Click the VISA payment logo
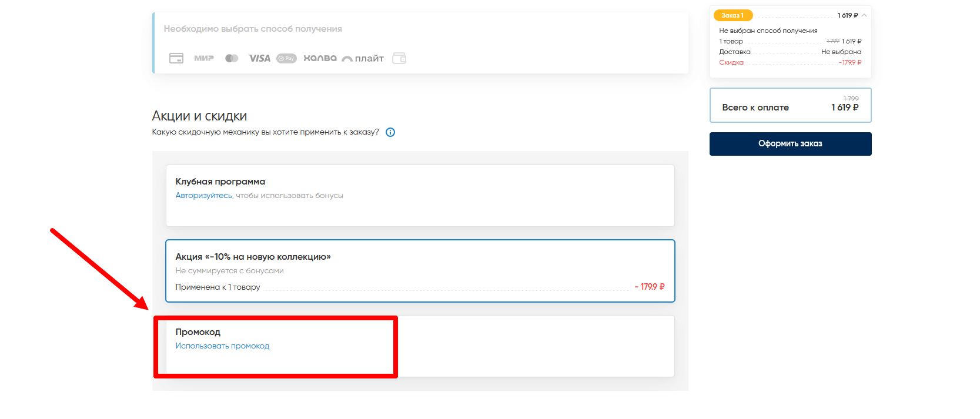The width and height of the screenshot is (980, 419). (259, 58)
